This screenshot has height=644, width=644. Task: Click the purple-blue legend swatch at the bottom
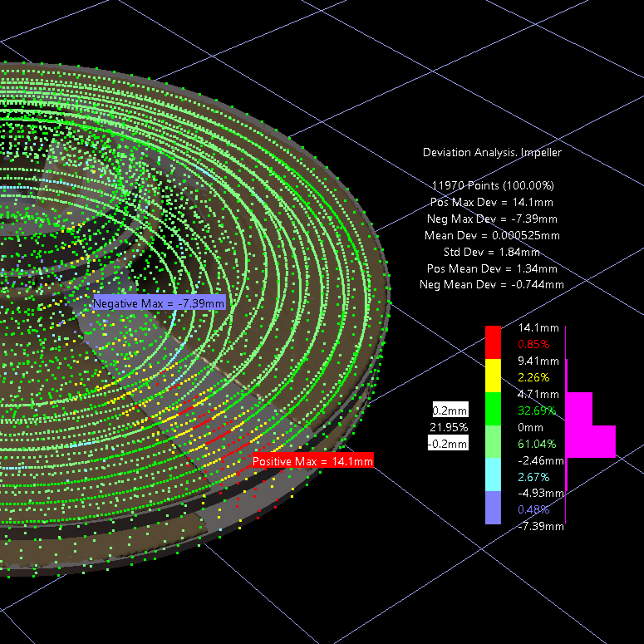point(494,508)
